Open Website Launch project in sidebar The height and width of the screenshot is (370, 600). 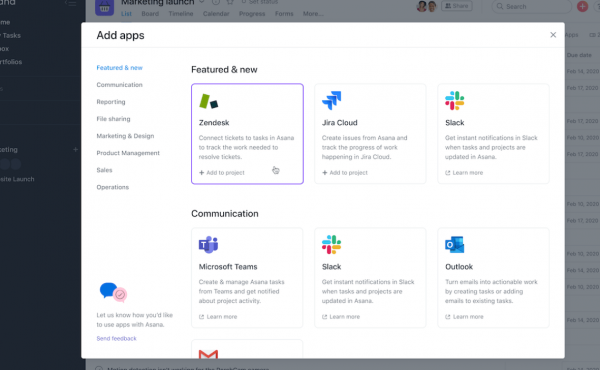click(17, 179)
